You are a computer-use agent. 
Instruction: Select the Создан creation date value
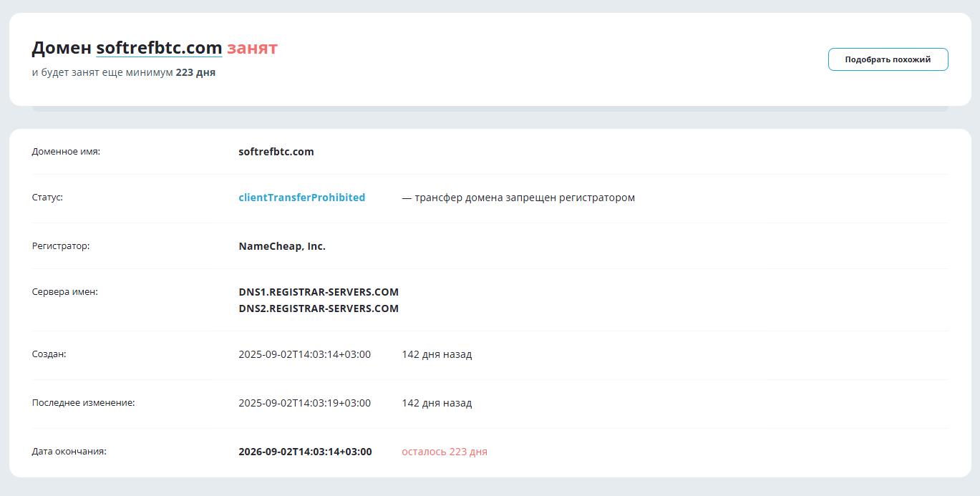(305, 354)
